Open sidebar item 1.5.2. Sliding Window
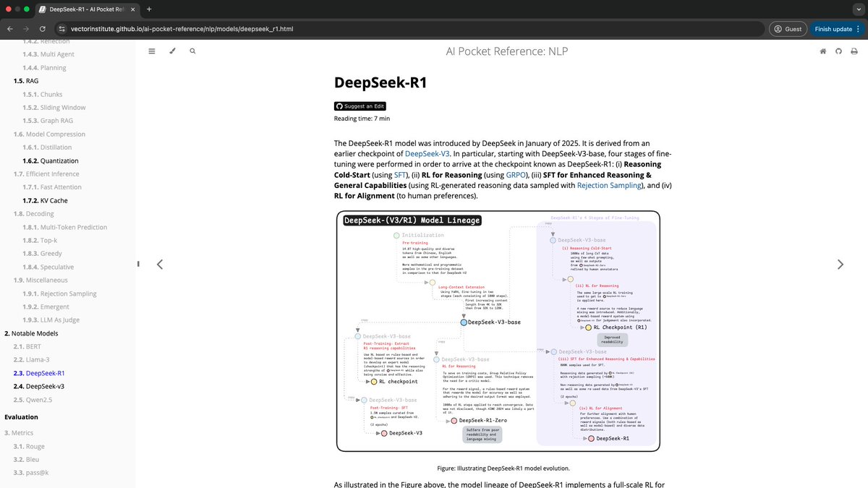Screen dimensions: 868x488 pyautogui.click(x=54, y=108)
